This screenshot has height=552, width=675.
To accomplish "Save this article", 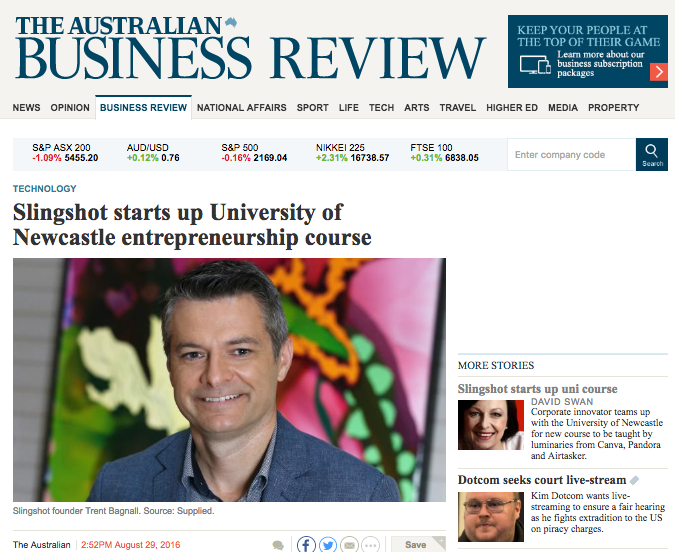I will 418,545.
